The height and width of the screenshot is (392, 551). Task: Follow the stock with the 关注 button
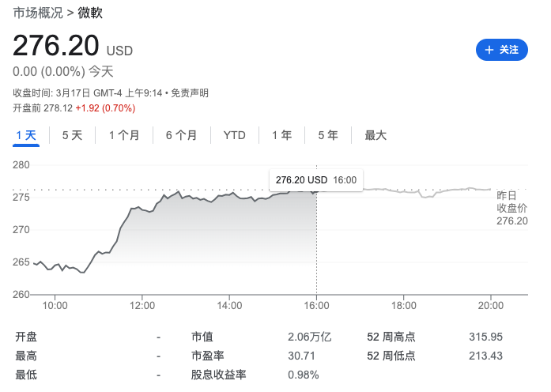[501, 50]
